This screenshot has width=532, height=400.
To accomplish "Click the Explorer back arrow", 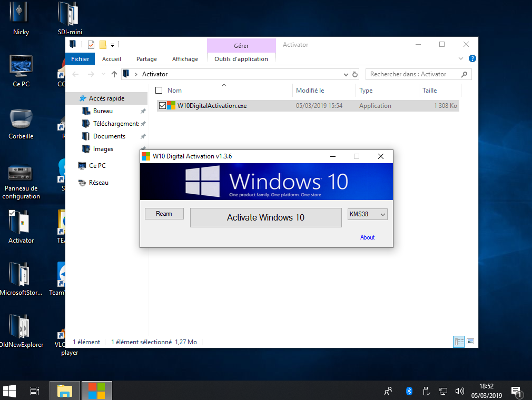I will click(75, 74).
